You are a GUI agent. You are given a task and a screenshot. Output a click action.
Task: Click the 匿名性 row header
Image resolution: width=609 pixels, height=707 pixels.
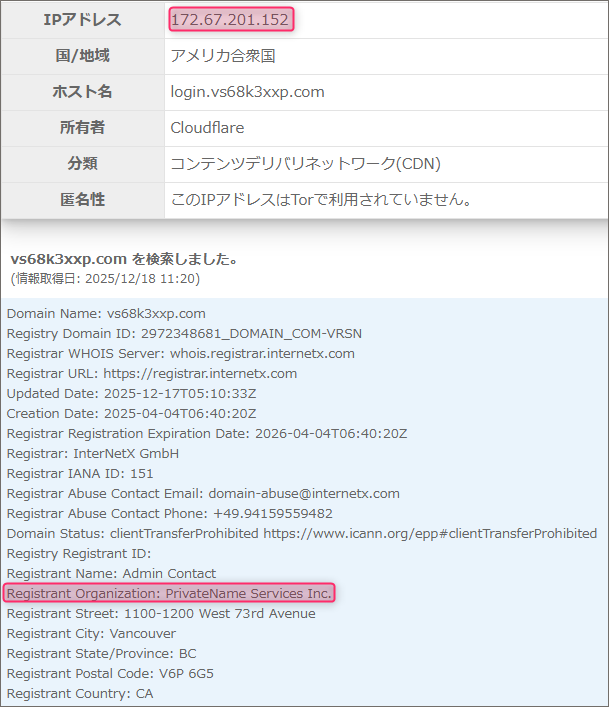pos(83,200)
